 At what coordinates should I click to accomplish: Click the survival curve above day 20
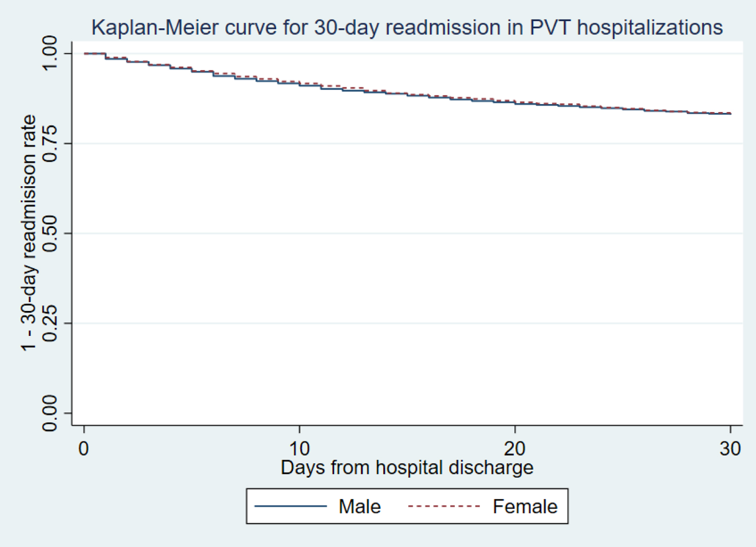pyautogui.click(x=515, y=102)
